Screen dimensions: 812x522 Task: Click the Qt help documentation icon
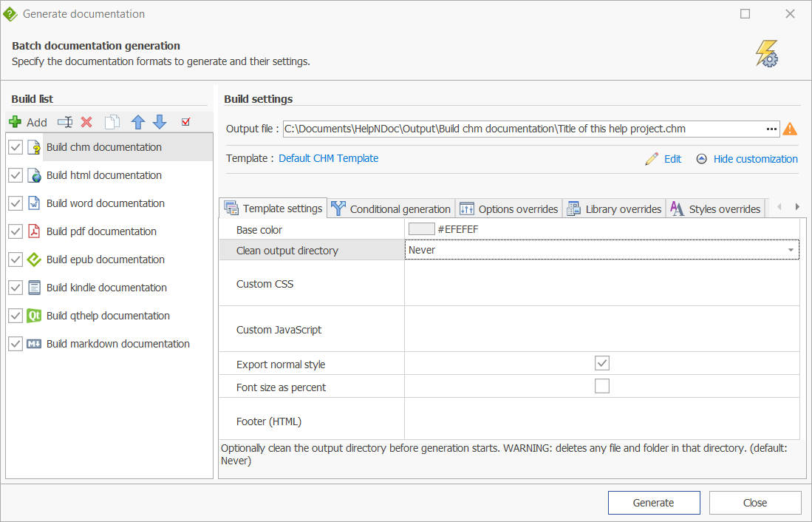(34, 315)
